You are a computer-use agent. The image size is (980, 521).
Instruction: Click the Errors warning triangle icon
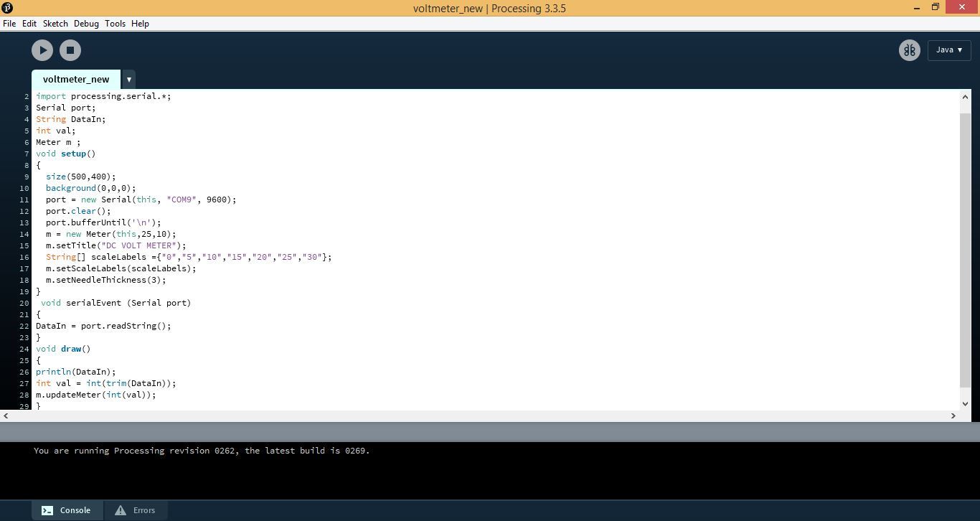(121, 510)
